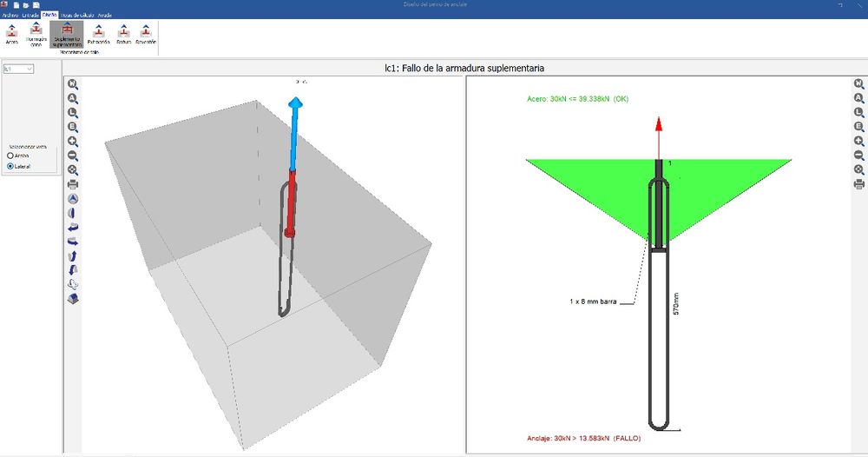Viewport: 868px width, 457px height.
Task: Click the half-sphere section view icon
Action: [x=73, y=213]
